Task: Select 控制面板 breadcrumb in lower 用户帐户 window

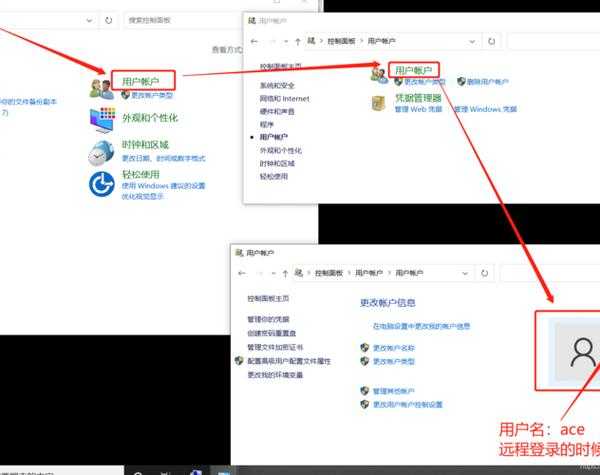Action: coord(329,273)
